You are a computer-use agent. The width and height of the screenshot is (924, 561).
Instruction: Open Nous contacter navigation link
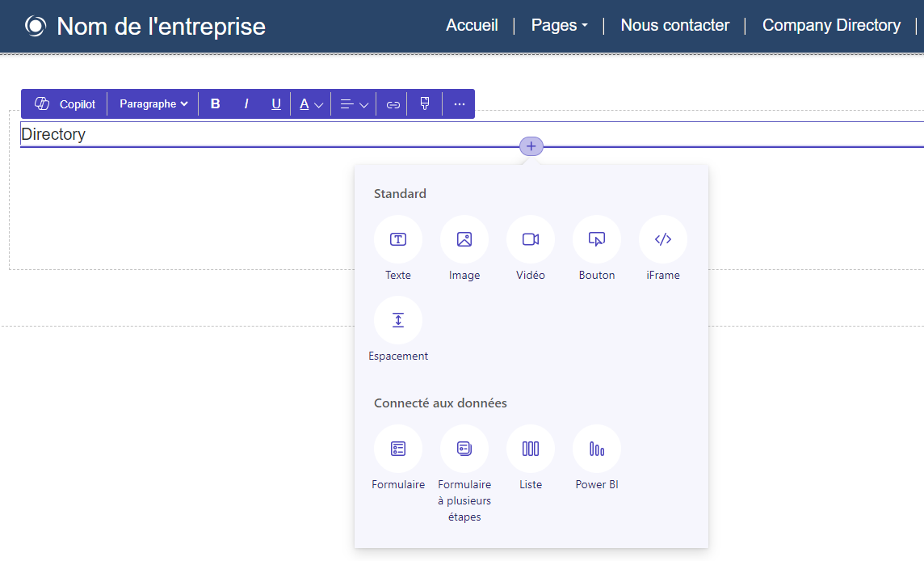pyautogui.click(x=674, y=25)
